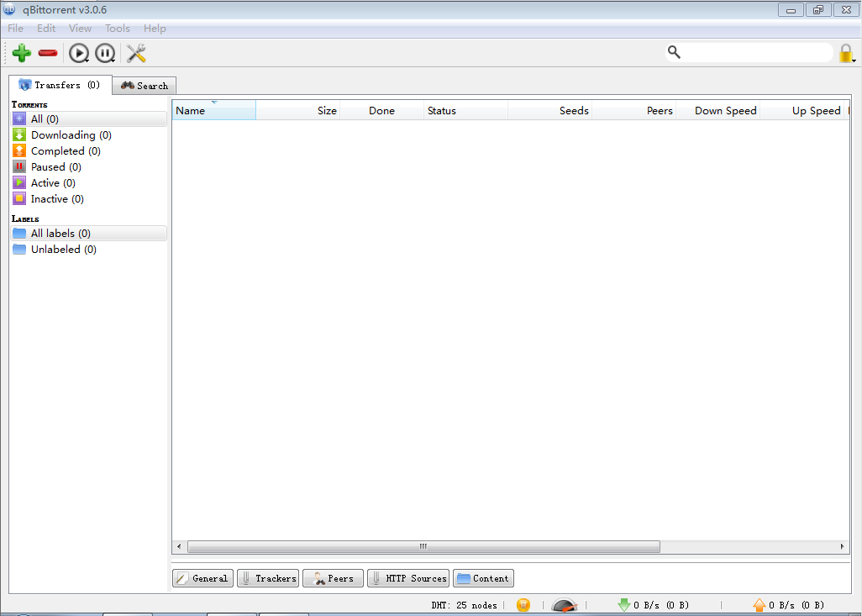Click the orange upload speed status
The image size is (862, 616).
click(x=788, y=605)
